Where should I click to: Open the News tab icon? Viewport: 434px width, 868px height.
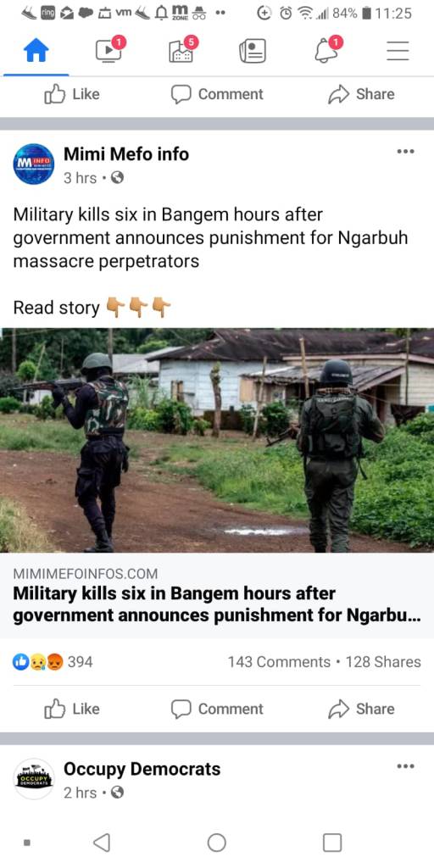point(253,52)
